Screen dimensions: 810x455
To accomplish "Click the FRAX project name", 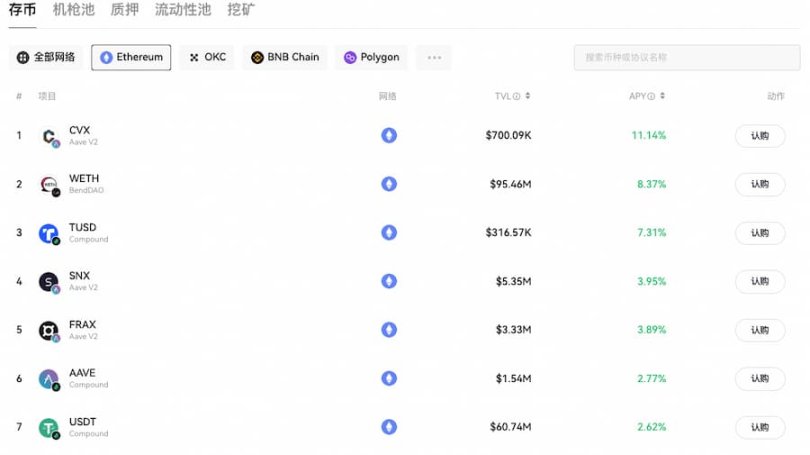I will 83,324.
